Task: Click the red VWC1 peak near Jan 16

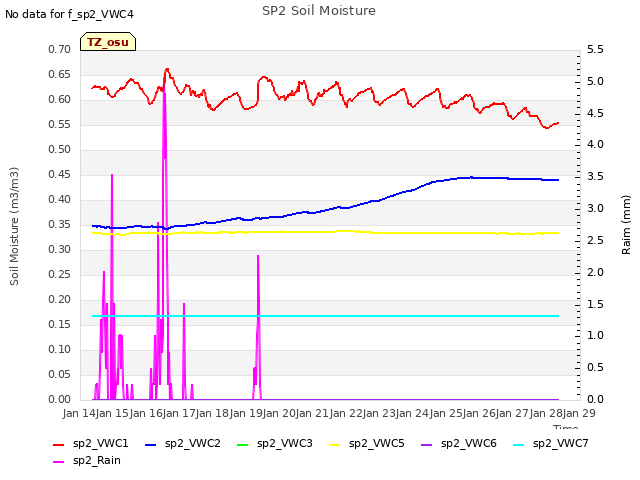Action: coord(167,69)
